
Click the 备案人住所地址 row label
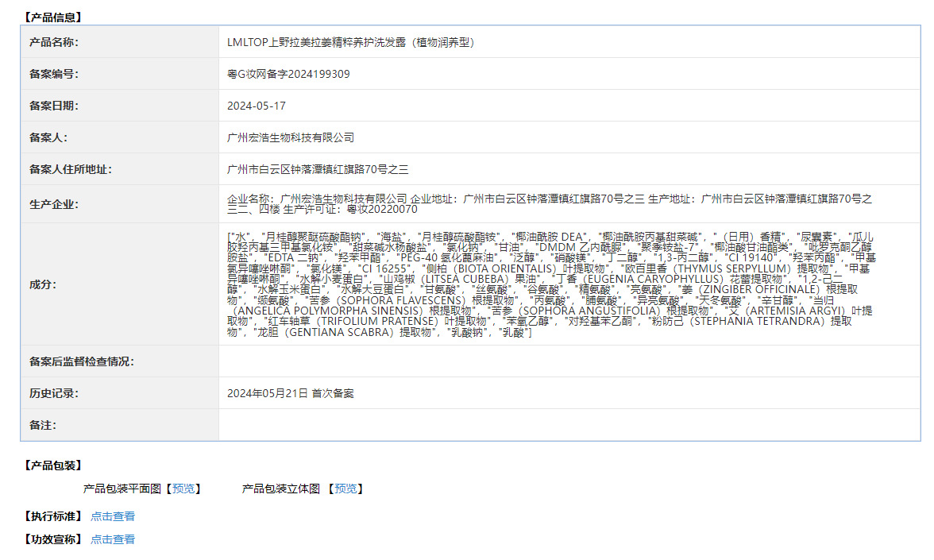(70, 169)
